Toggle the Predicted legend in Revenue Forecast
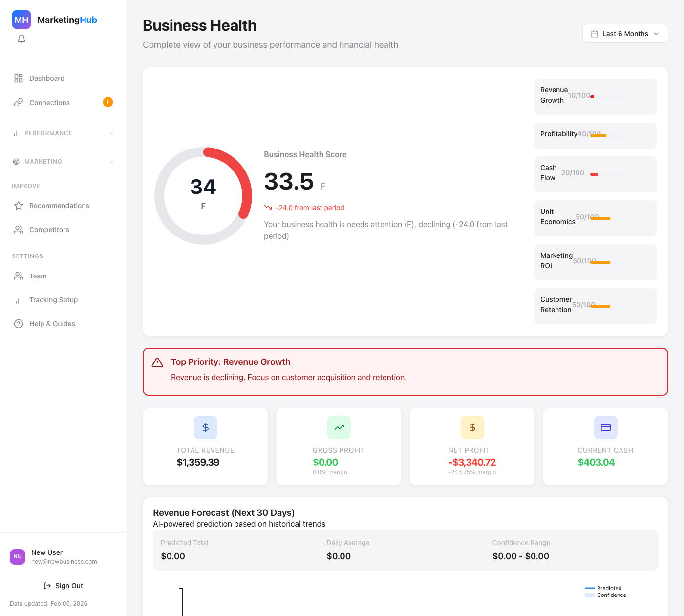Screen dimensions: 684x616 point(609,589)
